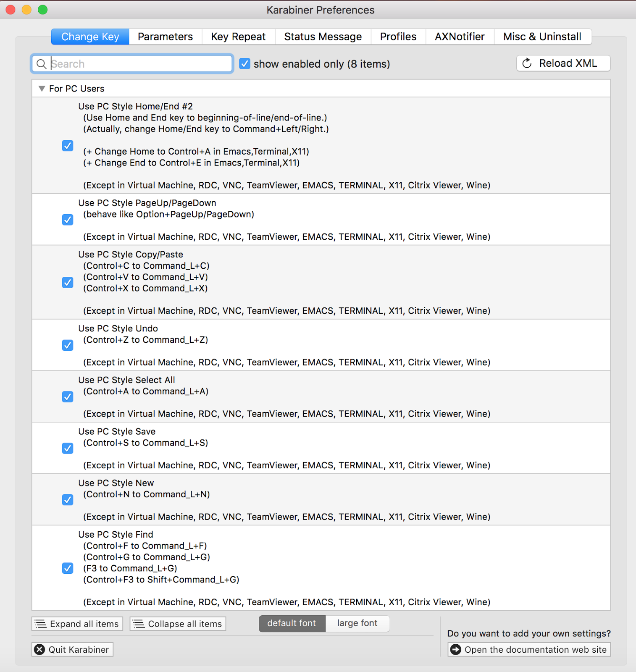Click the Reload XML refresh icon
The width and height of the screenshot is (636, 672).
(527, 63)
